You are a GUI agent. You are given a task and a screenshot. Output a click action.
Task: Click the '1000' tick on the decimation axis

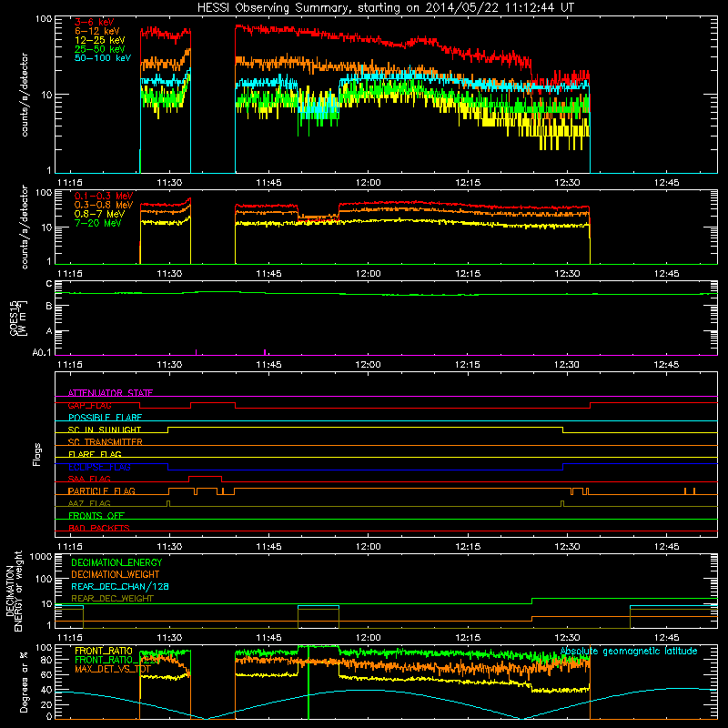41,557
